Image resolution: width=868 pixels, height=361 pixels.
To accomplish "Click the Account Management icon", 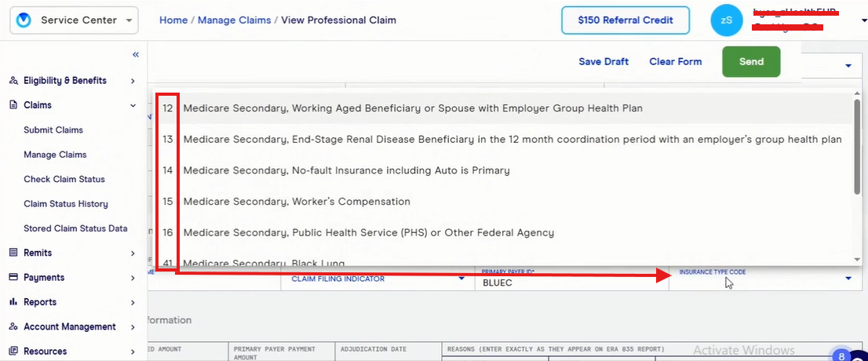I will (13, 326).
